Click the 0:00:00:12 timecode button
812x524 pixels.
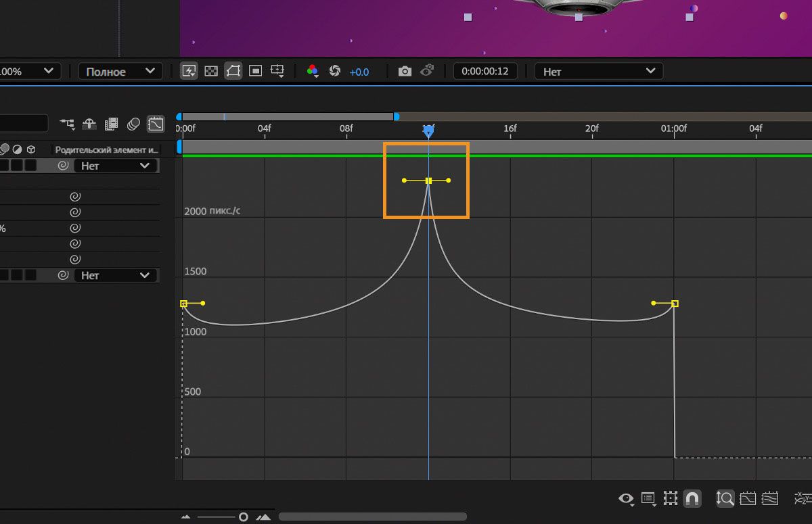coord(484,72)
